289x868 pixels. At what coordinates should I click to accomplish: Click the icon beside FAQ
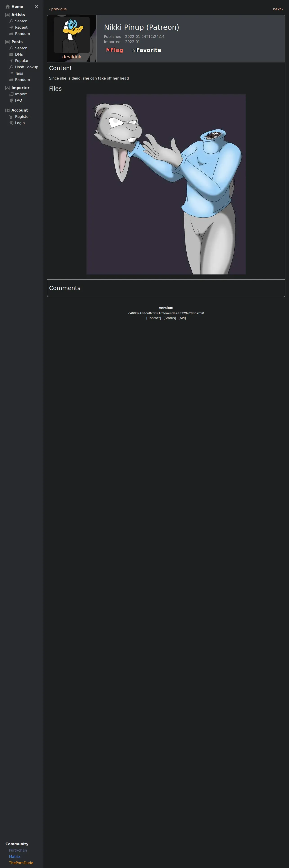point(11,101)
